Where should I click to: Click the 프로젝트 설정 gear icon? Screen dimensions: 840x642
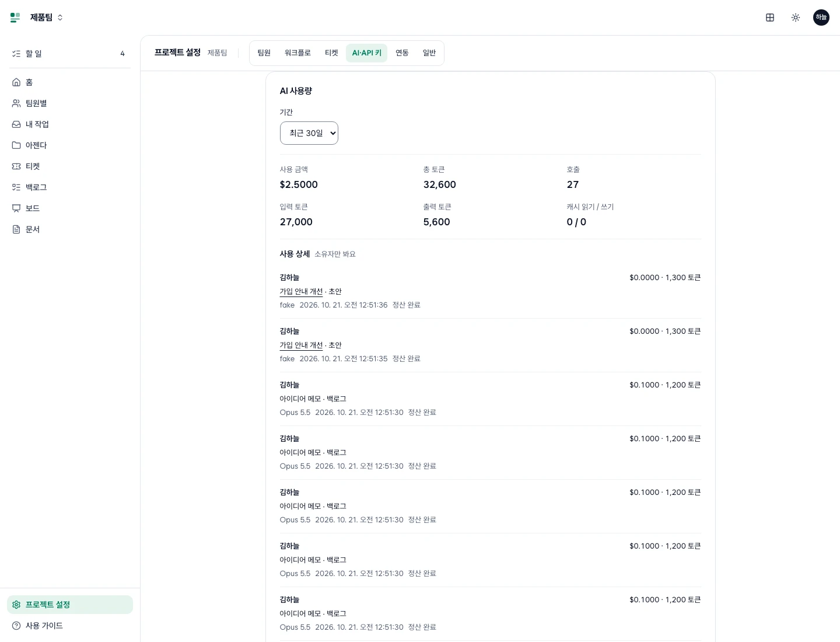click(16, 605)
